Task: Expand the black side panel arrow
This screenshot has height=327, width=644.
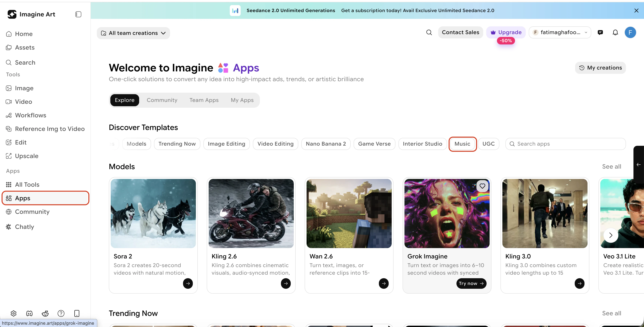Action: pyautogui.click(x=639, y=164)
